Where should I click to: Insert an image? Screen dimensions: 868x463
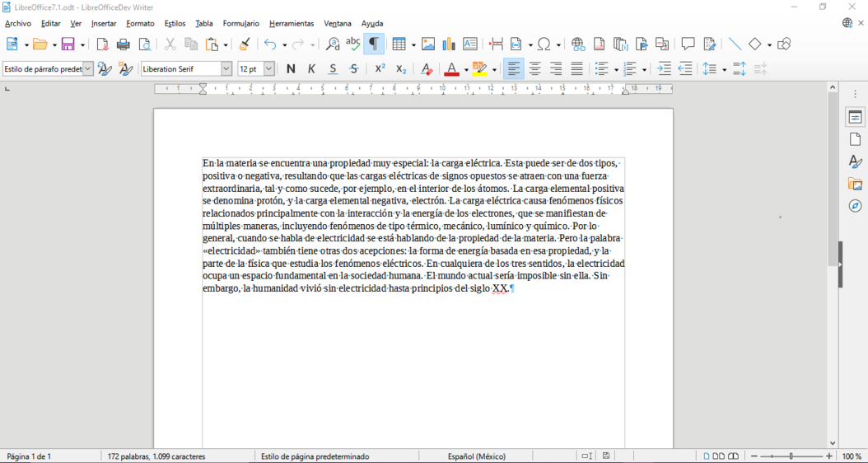pyautogui.click(x=428, y=44)
